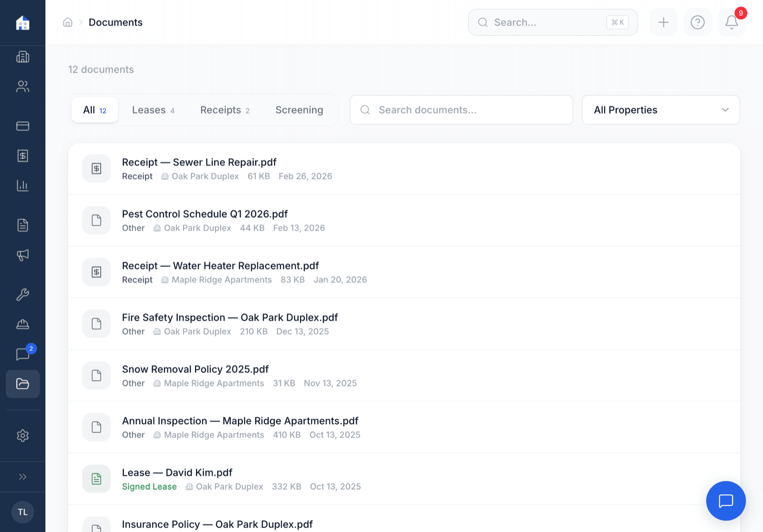Click the plus add button in header
This screenshot has height=532, width=763.
(663, 22)
